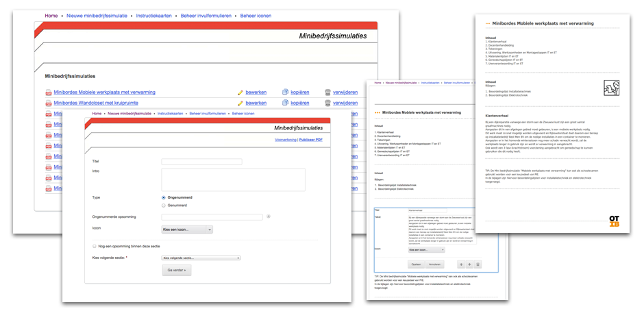Move section down with arrow button

[469, 264]
